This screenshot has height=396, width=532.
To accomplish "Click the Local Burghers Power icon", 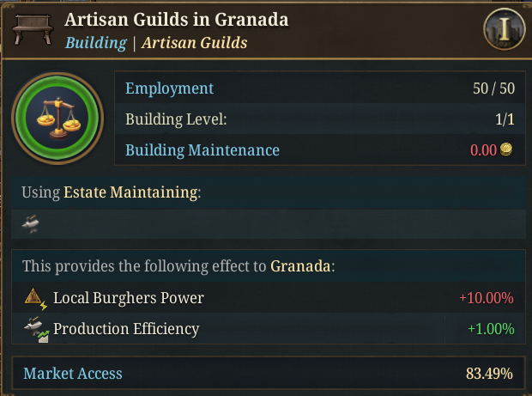I will click(34, 299).
